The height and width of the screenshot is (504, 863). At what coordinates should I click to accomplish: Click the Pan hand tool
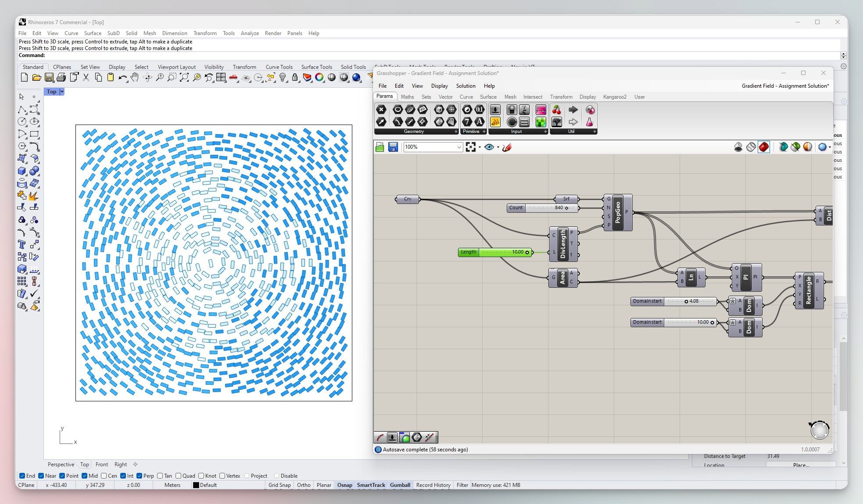(135, 78)
